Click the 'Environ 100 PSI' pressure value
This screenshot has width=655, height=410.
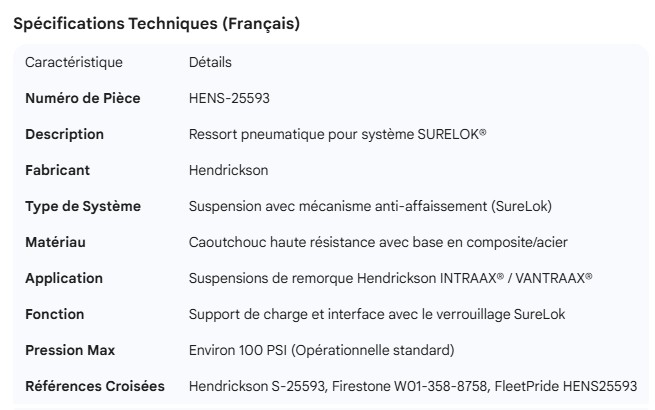321,350
